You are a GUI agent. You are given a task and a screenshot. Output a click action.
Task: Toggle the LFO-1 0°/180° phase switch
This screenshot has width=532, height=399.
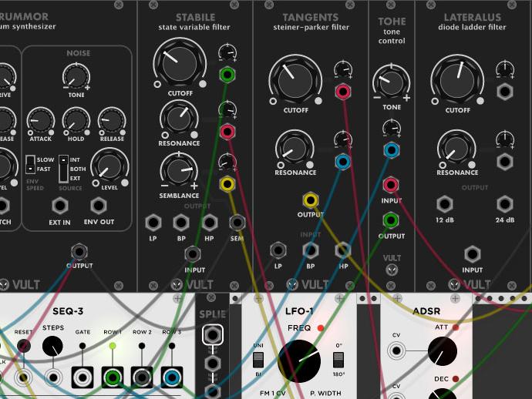(x=338, y=360)
